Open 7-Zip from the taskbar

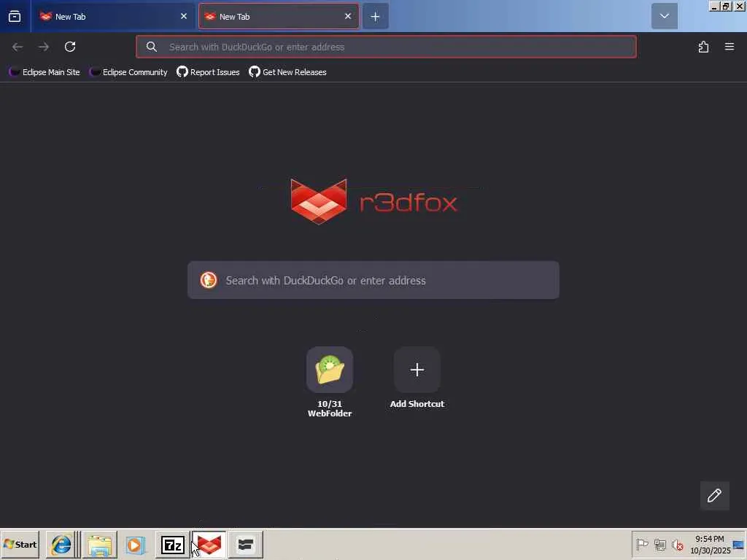coord(172,544)
